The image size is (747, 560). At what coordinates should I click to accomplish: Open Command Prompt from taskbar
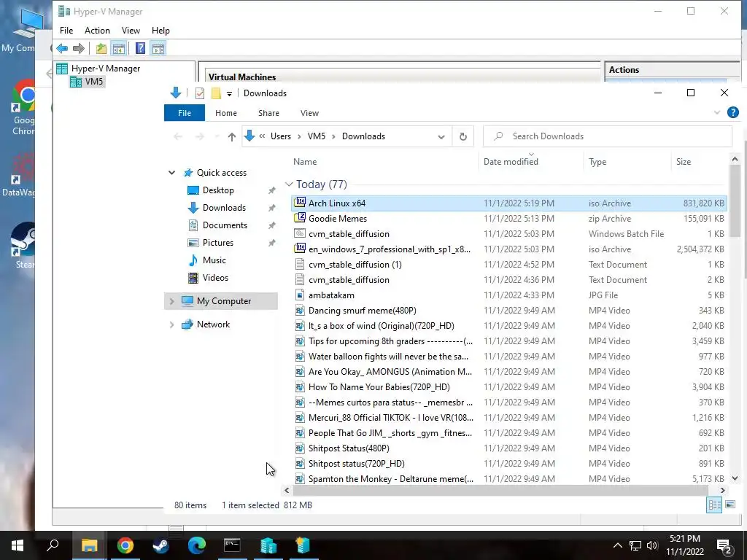[x=232, y=545]
